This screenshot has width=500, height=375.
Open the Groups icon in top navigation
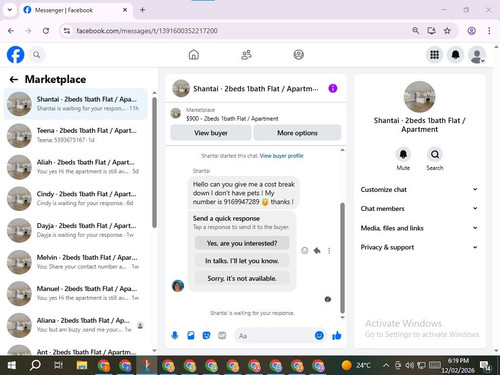point(299,55)
